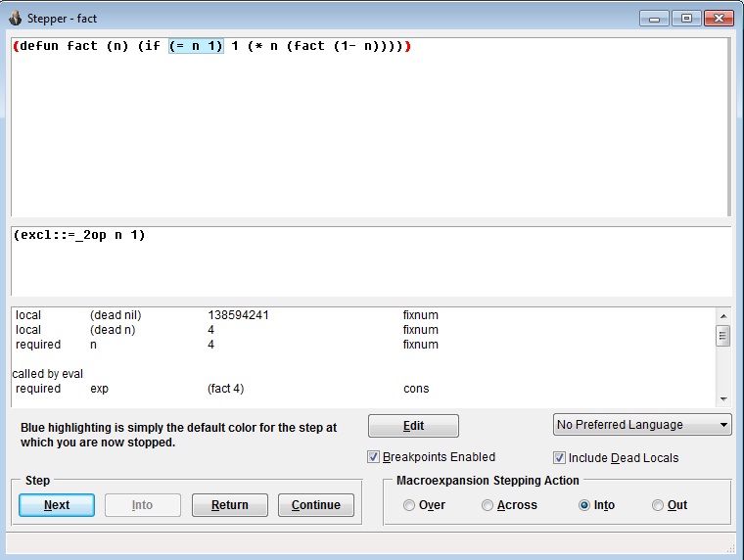744x560 pixels.
Task: Click the Continue button
Action: (x=315, y=505)
